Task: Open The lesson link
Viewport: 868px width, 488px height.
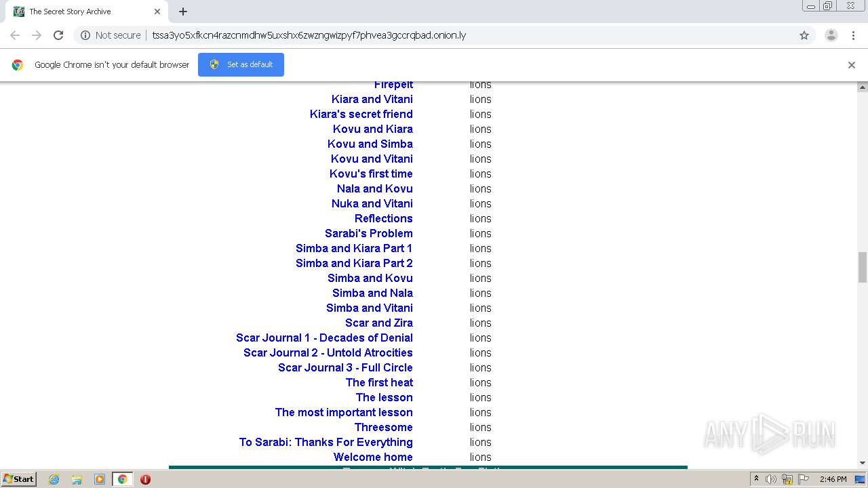Action: coord(384,397)
